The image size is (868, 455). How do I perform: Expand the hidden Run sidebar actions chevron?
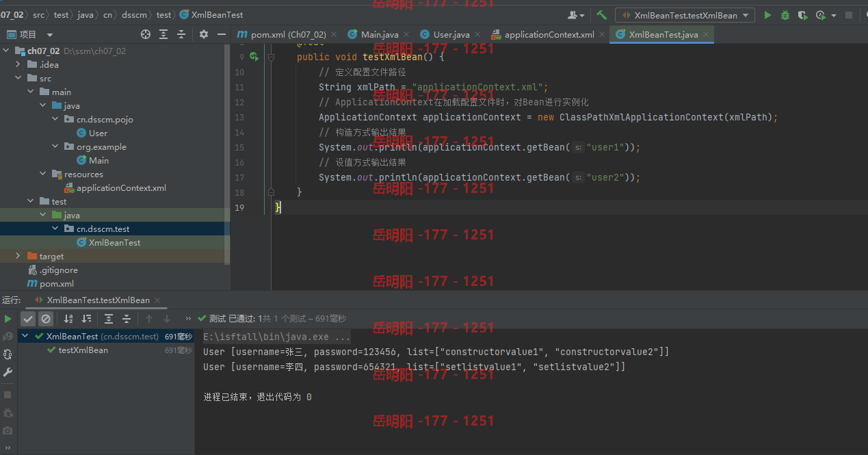[x=8, y=448]
